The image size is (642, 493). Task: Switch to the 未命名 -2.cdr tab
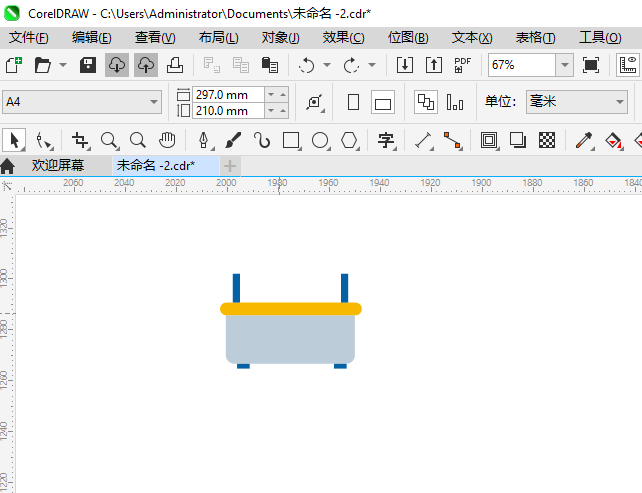point(165,165)
